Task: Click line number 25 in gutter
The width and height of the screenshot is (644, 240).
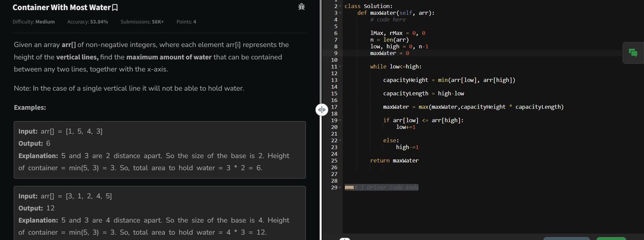Action: coord(334,161)
